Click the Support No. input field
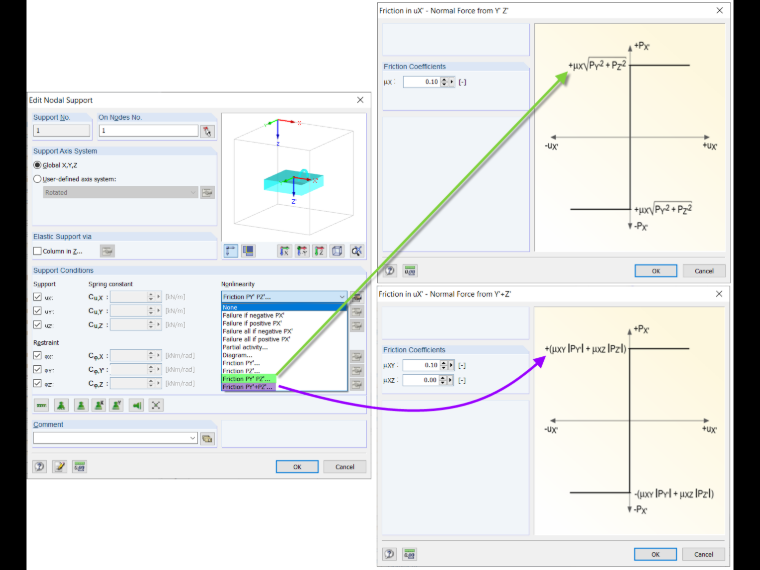This screenshot has height=570, width=760. click(x=62, y=130)
